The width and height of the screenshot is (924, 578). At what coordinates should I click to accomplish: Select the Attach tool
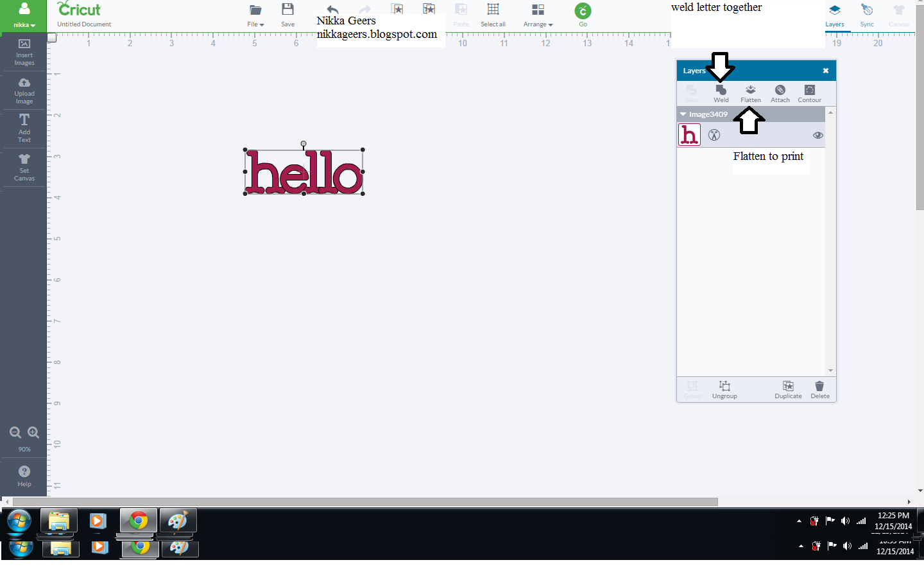tap(780, 94)
